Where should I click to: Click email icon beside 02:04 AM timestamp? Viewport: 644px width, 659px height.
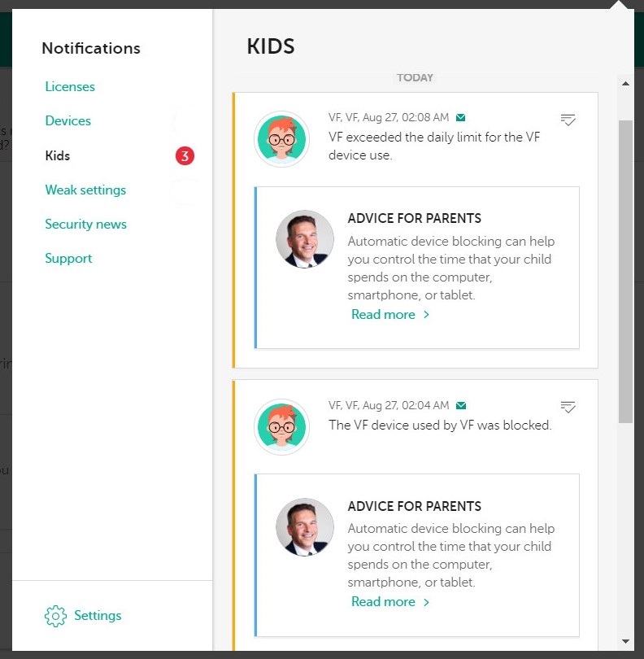(461, 406)
